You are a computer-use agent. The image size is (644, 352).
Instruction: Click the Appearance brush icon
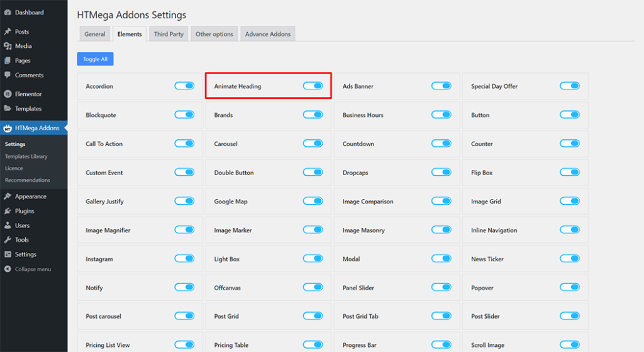pos(8,196)
